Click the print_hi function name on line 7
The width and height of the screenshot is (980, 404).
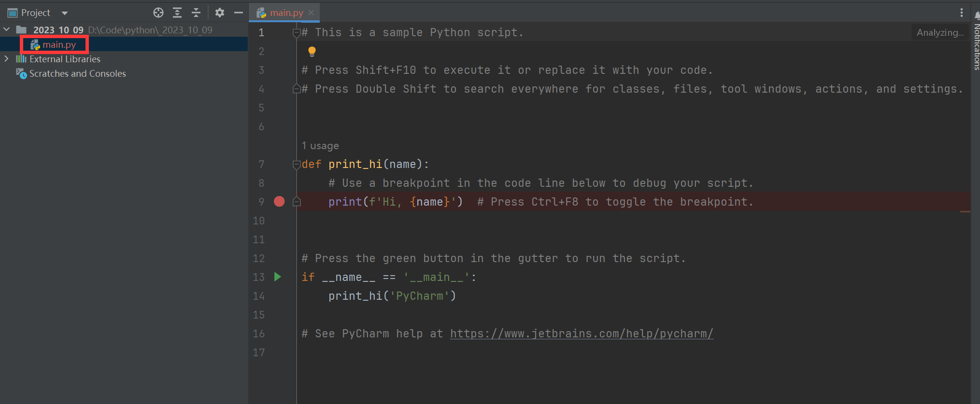tap(355, 164)
